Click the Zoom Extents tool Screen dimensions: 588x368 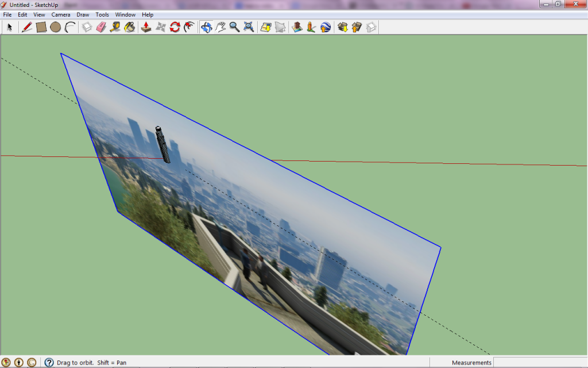point(249,27)
